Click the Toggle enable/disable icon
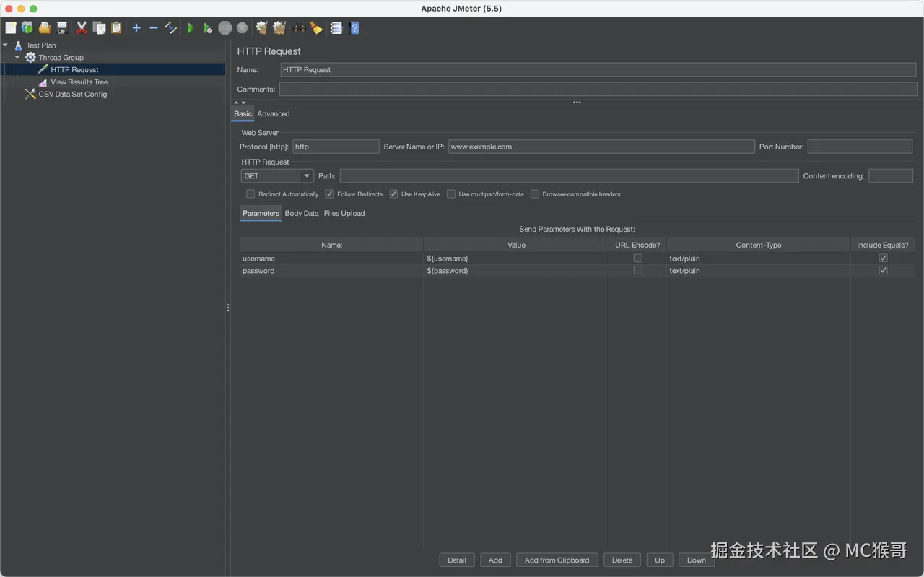Screen dimensions: 924x577 (171, 28)
